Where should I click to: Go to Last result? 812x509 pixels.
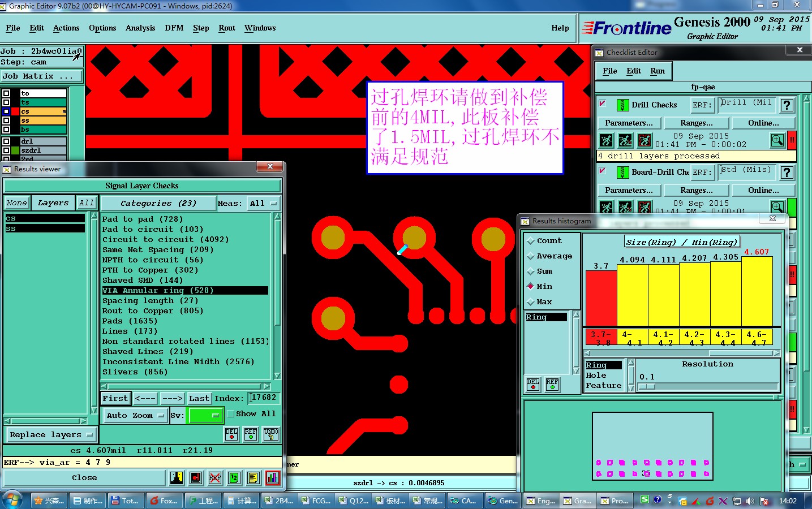point(199,399)
